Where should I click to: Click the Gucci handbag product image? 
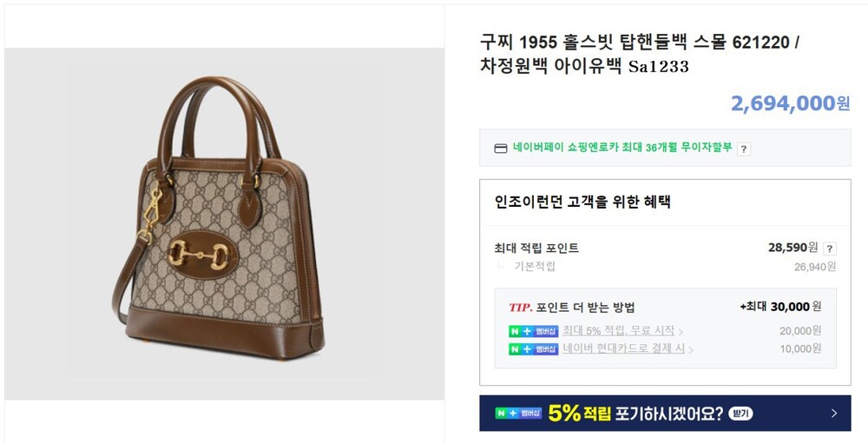(224, 223)
